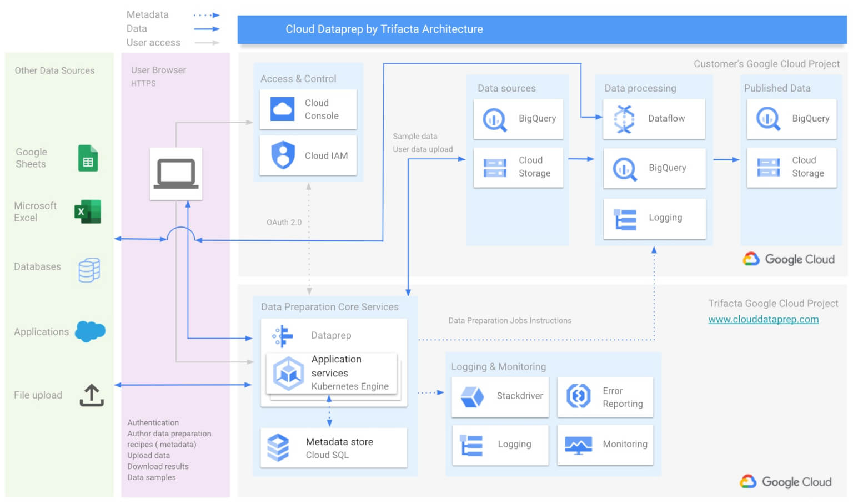Click the File upload arrow icon
The height and width of the screenshot is (504, 853).
92,395
